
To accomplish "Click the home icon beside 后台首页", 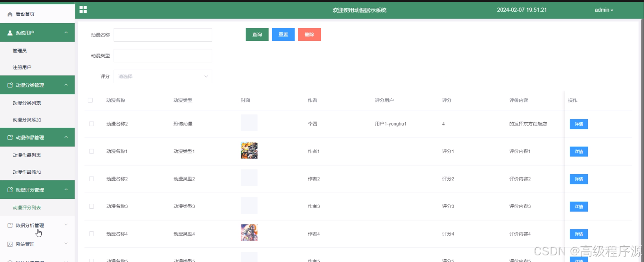I will click(10, 14).
